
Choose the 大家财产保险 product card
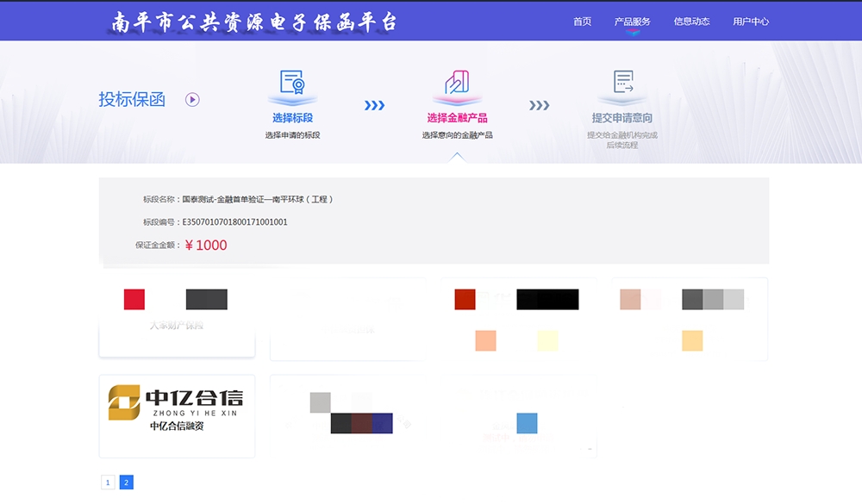coord(177,318)
